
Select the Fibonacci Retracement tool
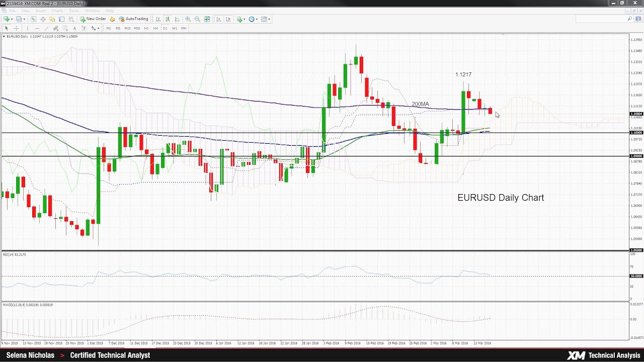pyautogui.click(x=65, y=28)
